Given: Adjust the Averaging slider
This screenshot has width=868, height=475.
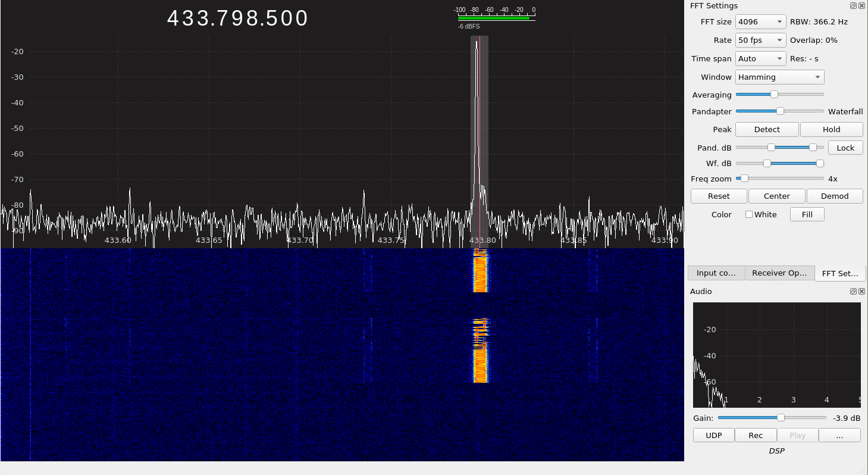Looking at the screenshot, I should (x=774, y=94).
